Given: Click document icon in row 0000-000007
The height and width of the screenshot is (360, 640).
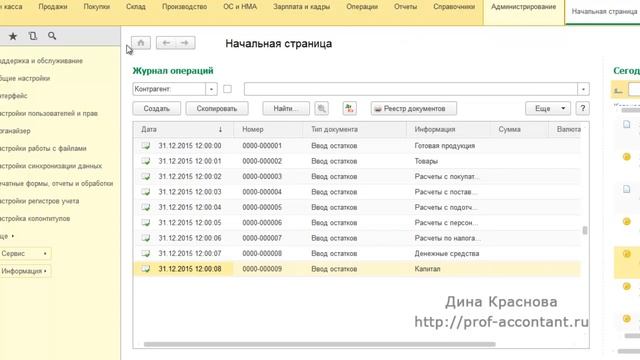Looking at the screenshot, I should point(146,238).
